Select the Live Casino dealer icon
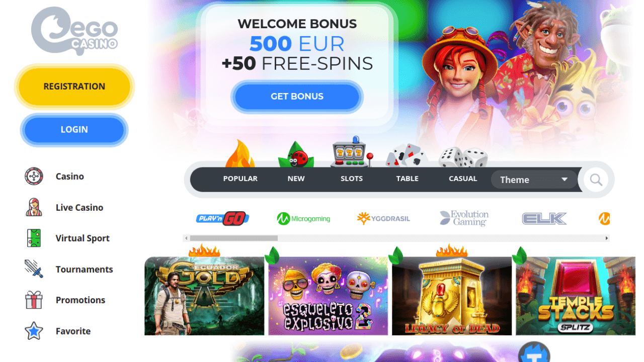The image size is (644, 362). pos(34,207)
